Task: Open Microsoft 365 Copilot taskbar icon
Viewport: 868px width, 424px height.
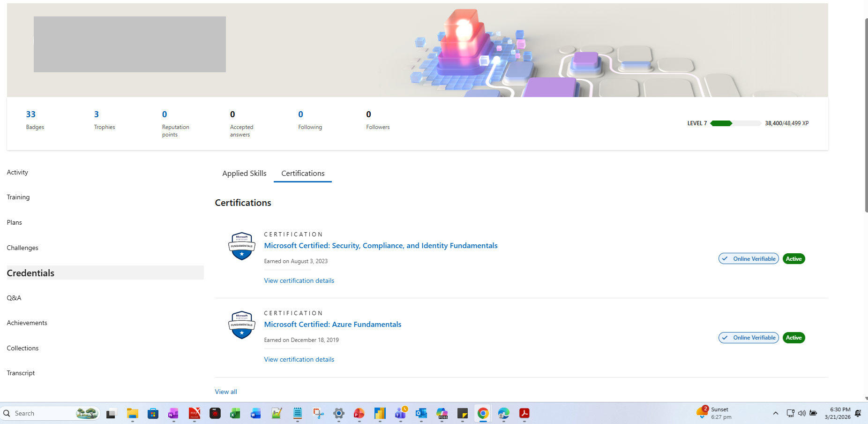Action: click(x=442, y=413)
